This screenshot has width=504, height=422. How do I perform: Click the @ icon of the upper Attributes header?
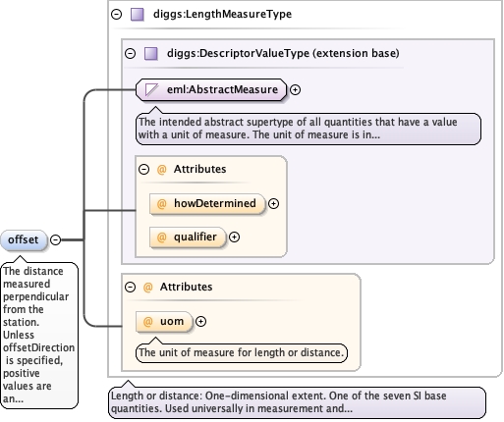(162, 170)
